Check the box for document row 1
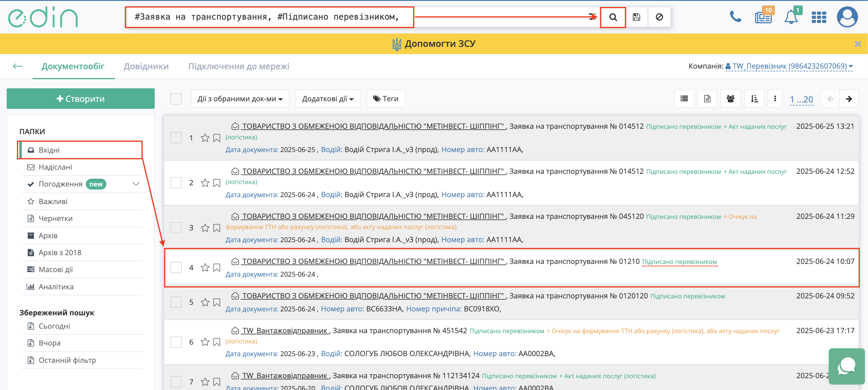 click(176, 138)
